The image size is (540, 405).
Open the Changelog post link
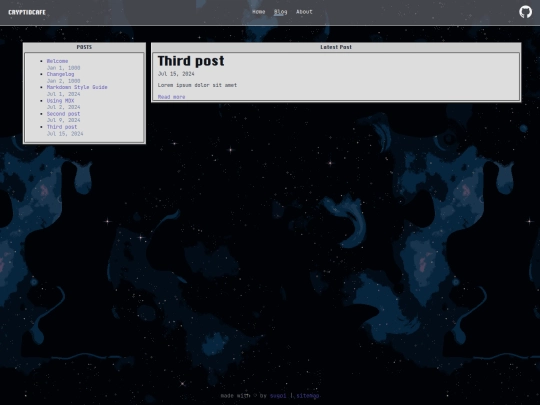click(x=60, y=74)
